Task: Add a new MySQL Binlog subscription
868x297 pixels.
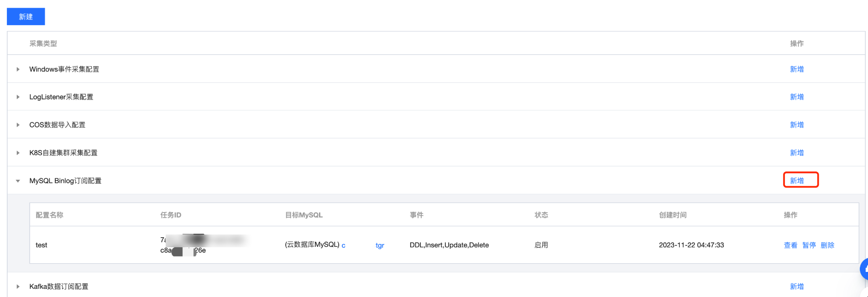Action: point(797,181)
